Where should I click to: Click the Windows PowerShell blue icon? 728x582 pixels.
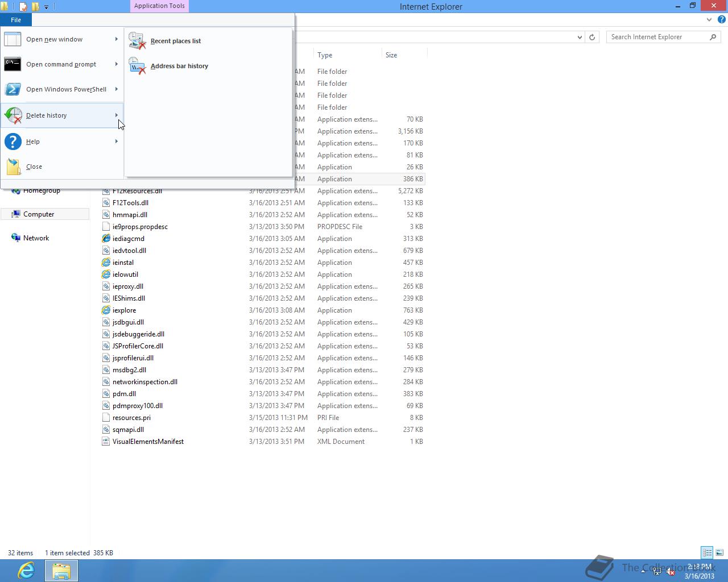13,89
